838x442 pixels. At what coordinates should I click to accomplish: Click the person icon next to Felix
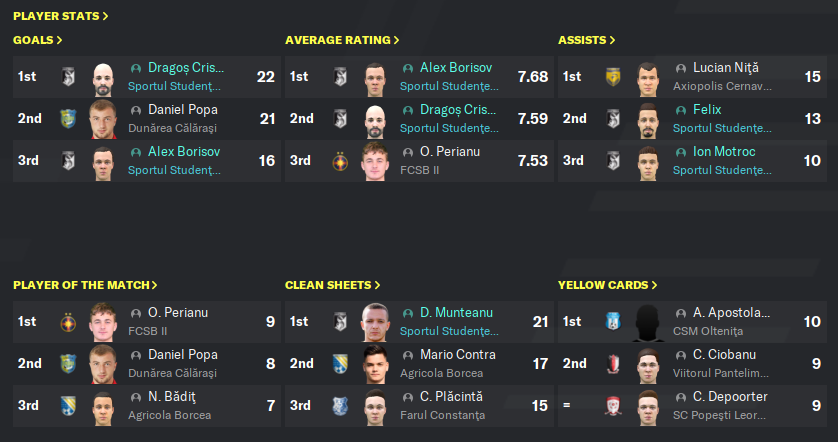(680, 110)
